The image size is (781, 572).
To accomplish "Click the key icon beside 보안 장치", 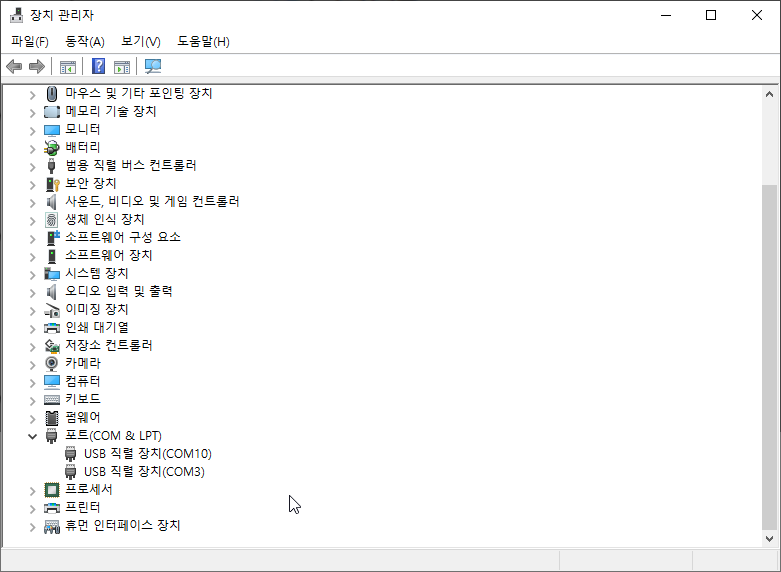I will coord(52,184).
